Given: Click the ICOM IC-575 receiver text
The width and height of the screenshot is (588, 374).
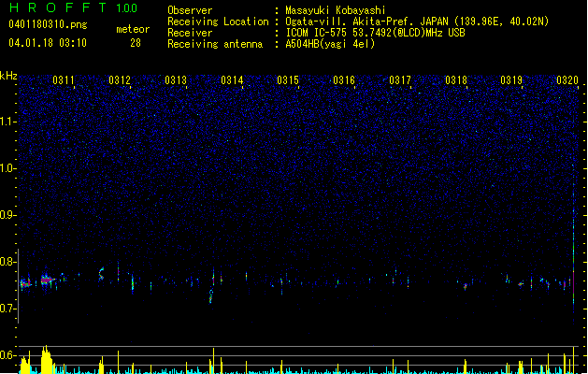Looking at the screenshot, I should click(x=375, y=33).
